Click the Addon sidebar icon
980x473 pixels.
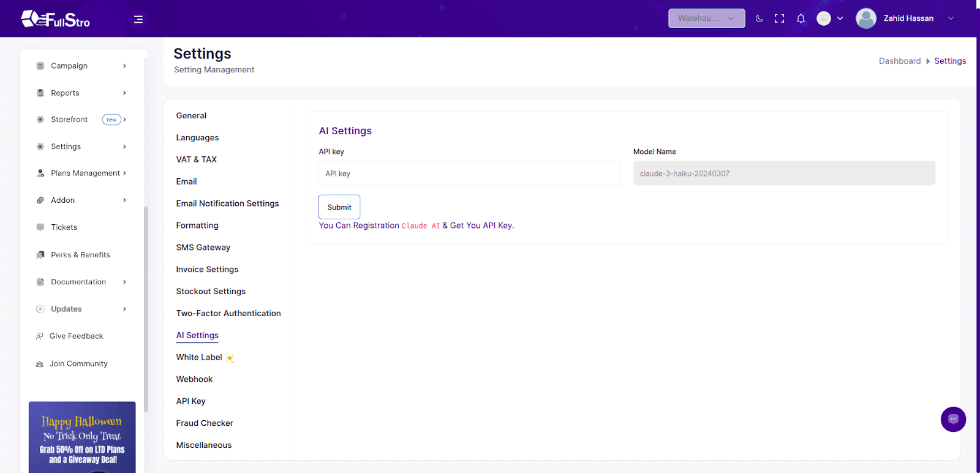pyautogui.click(x=40, y=200)
